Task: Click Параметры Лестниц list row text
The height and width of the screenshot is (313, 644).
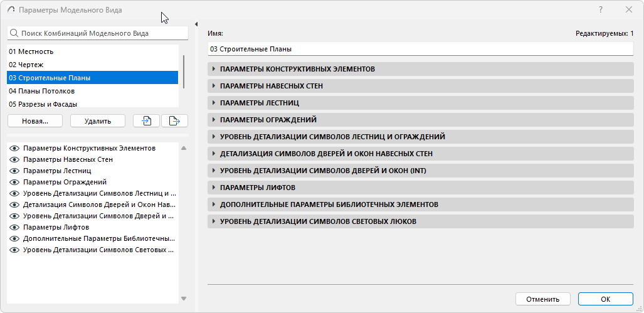Action: (57, 171)
